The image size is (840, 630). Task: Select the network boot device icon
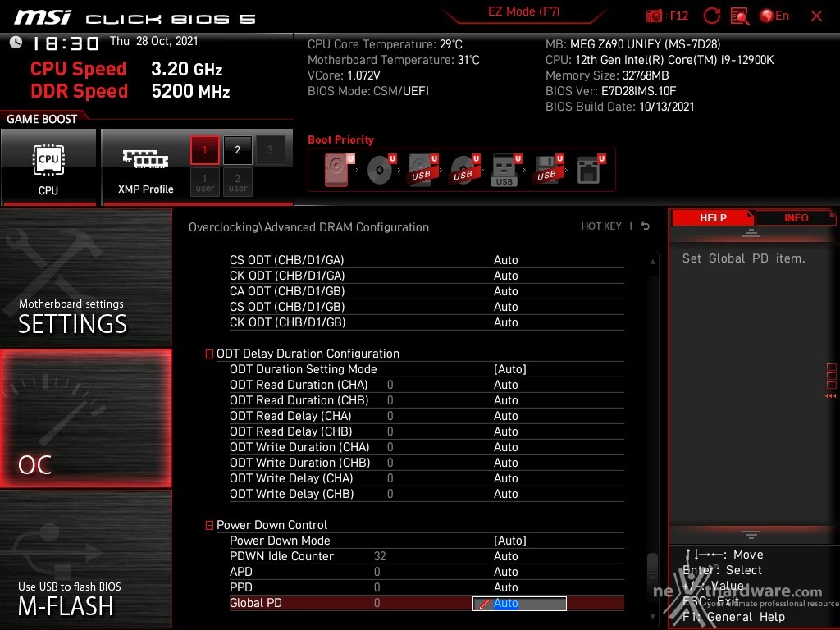[x=590, y=169]
